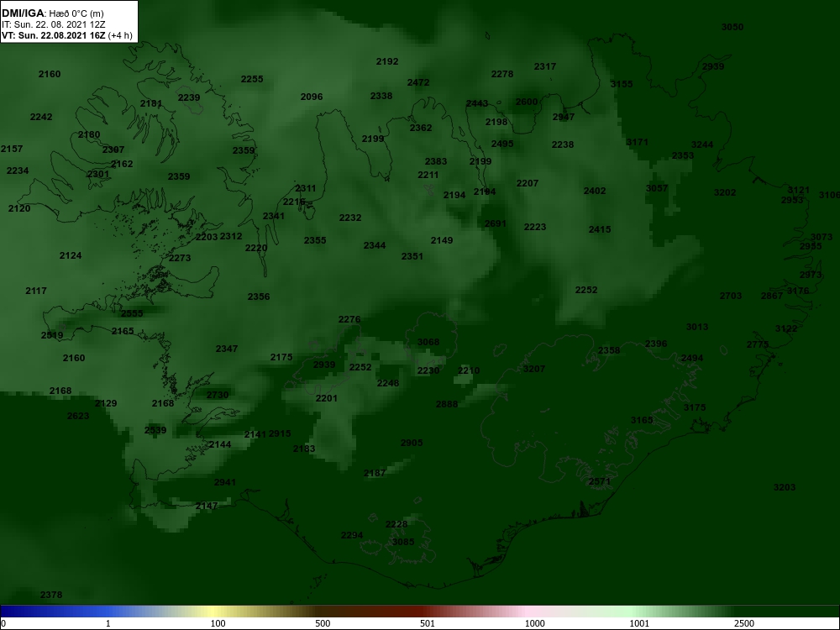Click the map value 2402

point(595,191)
